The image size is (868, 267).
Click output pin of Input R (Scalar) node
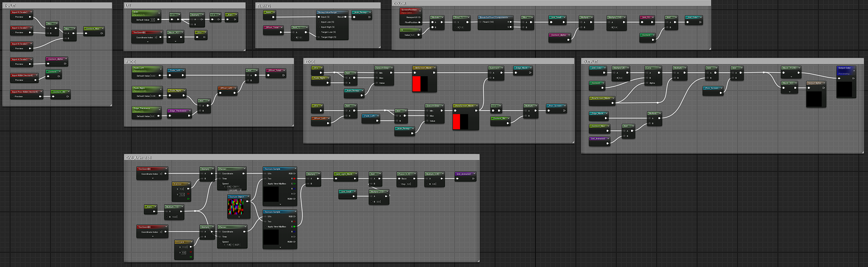[30, 17]
